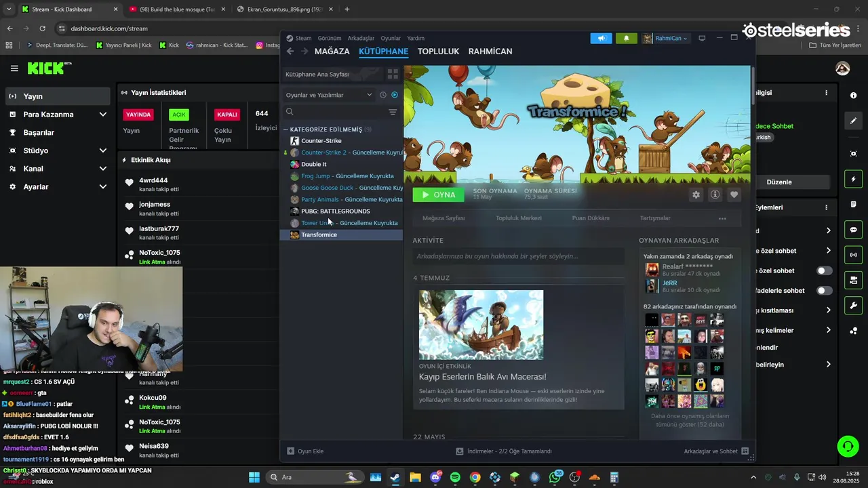Click the activity comment input field

pyautogui.click(x=518, y=256)
